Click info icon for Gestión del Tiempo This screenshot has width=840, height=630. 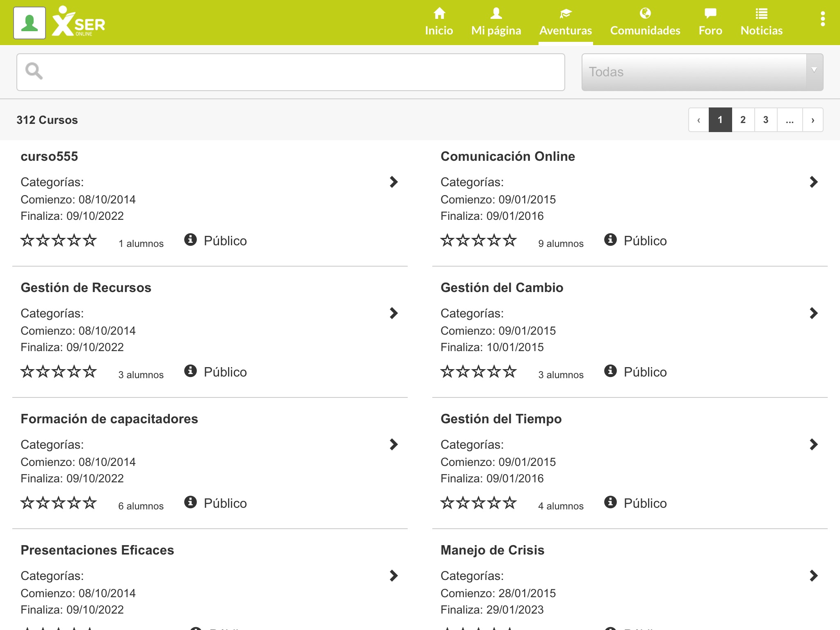[610, 502]
